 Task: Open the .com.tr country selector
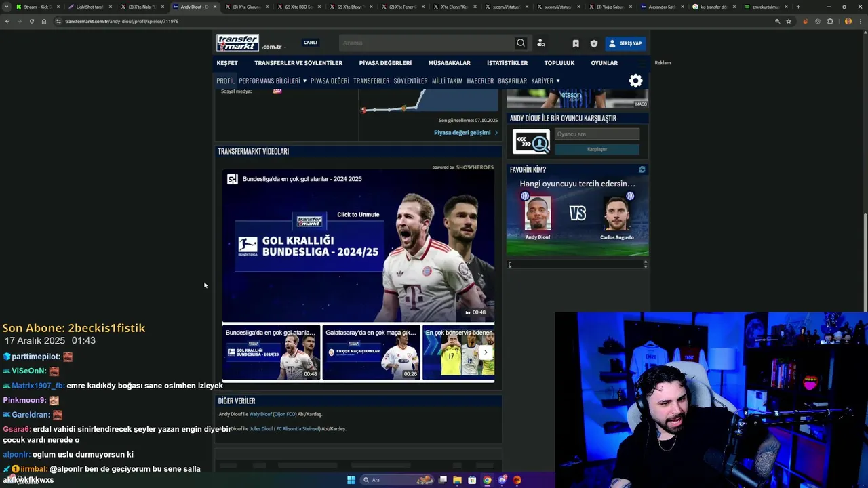click(274, 47)
